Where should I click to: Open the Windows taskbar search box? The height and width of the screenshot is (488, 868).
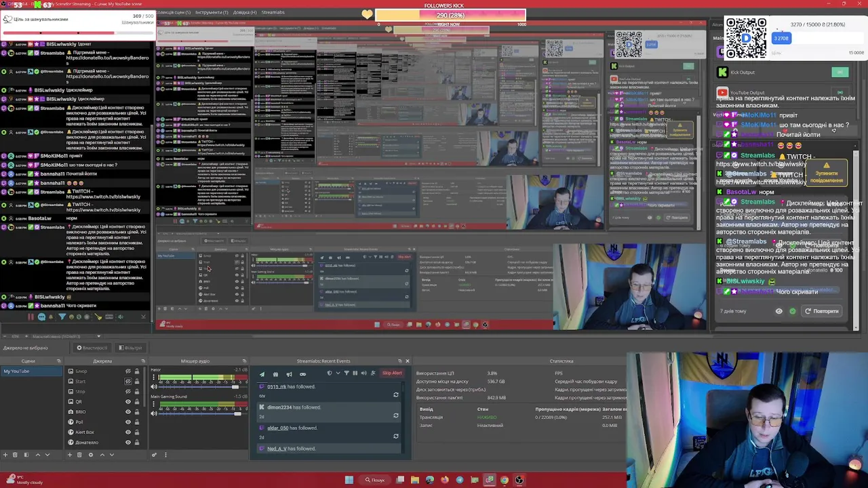click(374, 480)
